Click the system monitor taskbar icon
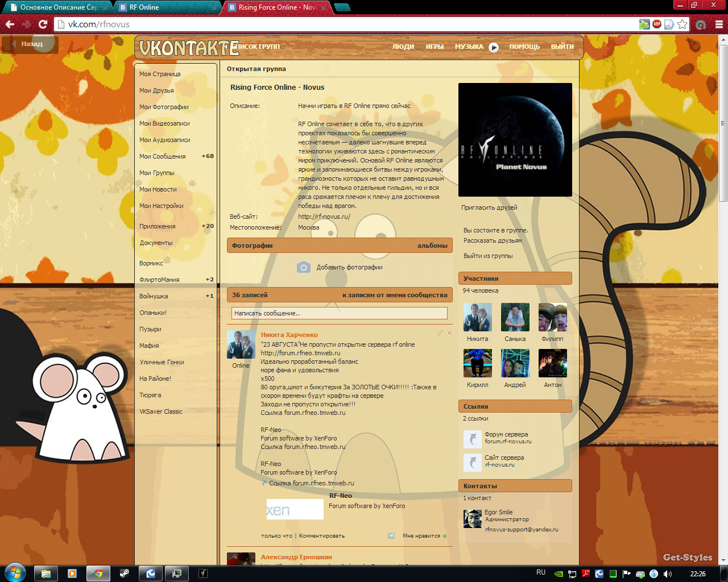728x582 pixels. pyautogui.click(x=177, y=573)
